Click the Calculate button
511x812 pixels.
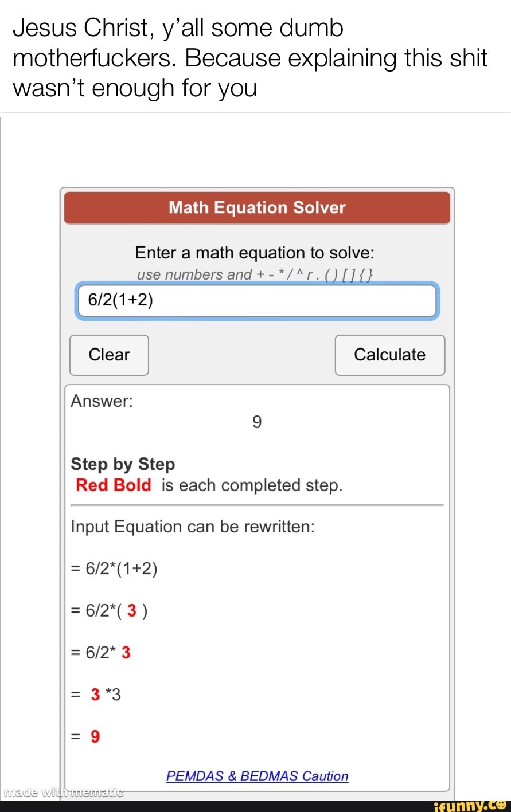tap(389, 355)
